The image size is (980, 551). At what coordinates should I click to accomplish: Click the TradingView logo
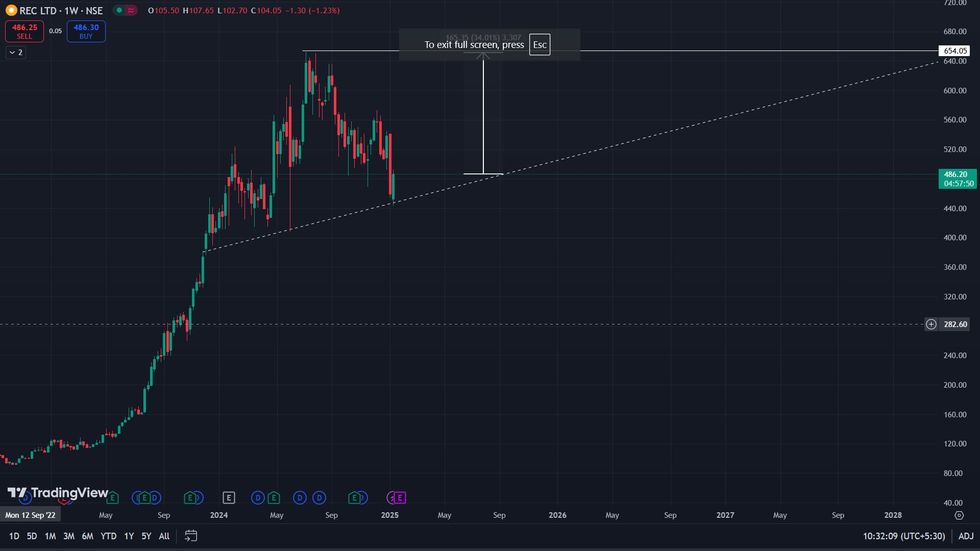click(58, 493)
